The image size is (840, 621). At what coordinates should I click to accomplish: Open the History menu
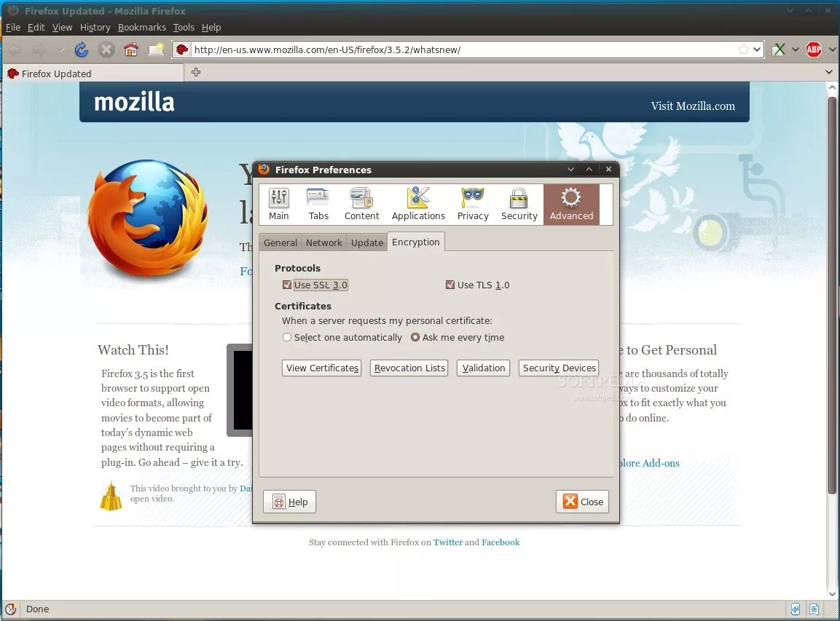pos(95,28)
